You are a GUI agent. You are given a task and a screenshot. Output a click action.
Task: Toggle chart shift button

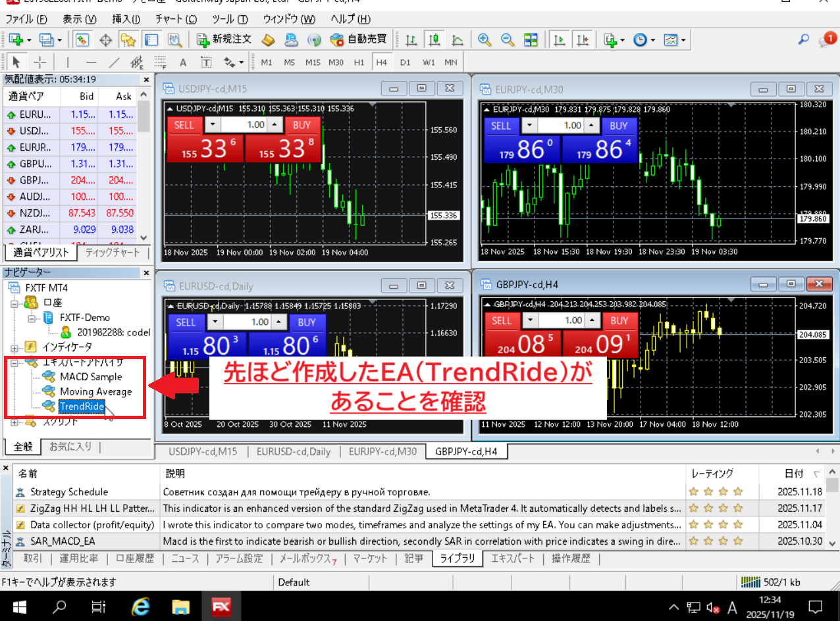point(582,39)
